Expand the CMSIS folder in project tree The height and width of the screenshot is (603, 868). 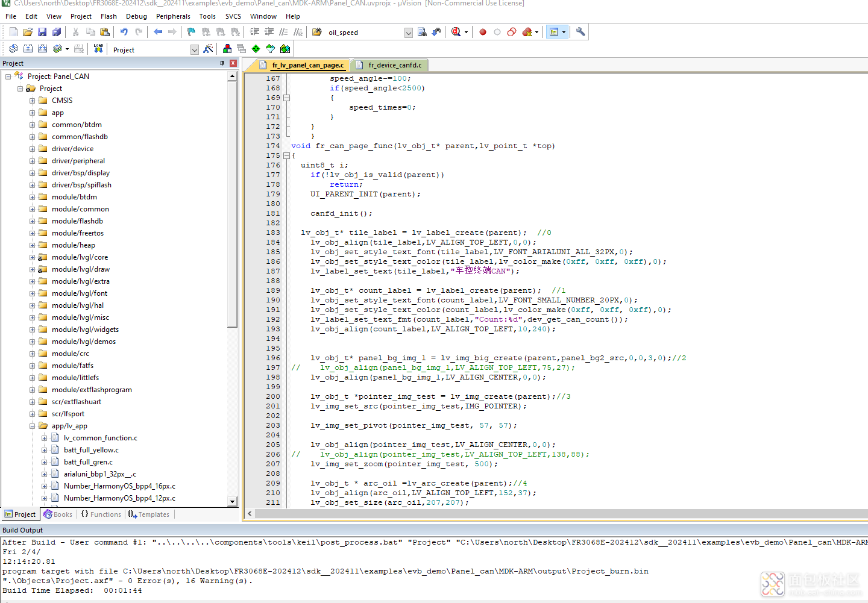[x=32, y=101]
